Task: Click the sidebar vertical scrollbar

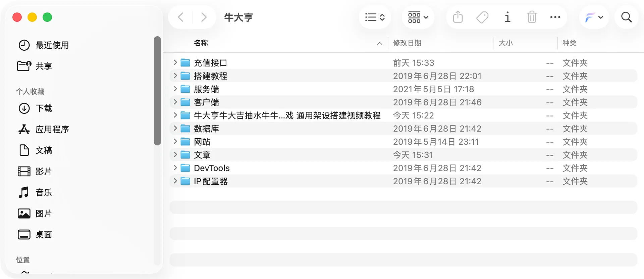Action: (x=157, y=91)
